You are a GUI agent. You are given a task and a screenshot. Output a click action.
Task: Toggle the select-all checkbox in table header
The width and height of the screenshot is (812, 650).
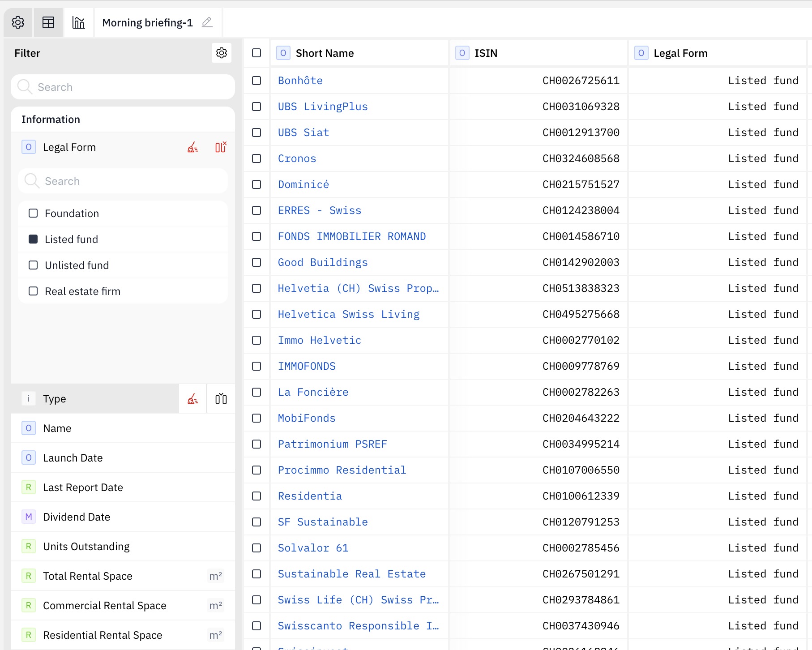[256, 53]
